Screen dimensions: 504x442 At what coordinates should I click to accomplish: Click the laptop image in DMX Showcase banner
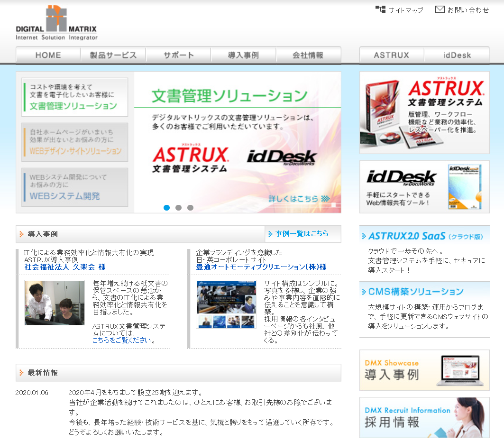pyautogui.click(x=460, y=371)
